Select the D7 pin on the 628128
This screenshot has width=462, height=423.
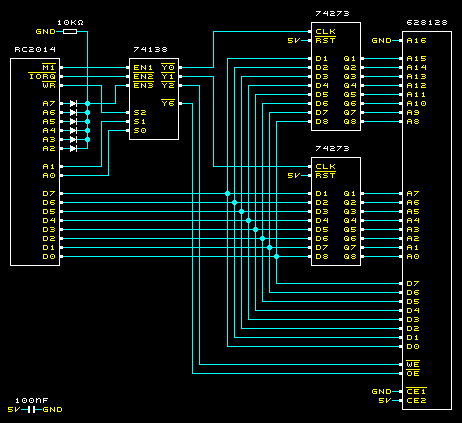[x=413, y=284]
